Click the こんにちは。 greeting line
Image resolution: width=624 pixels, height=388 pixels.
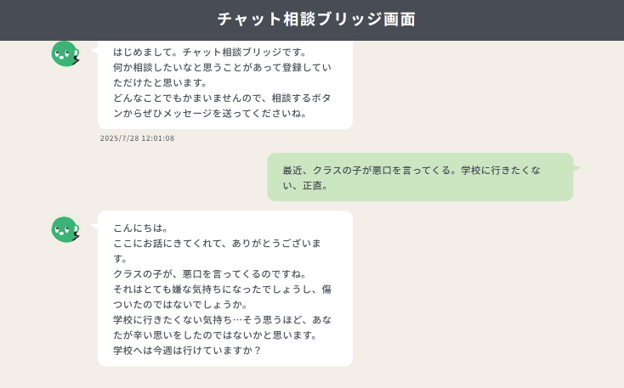(140, 228)
